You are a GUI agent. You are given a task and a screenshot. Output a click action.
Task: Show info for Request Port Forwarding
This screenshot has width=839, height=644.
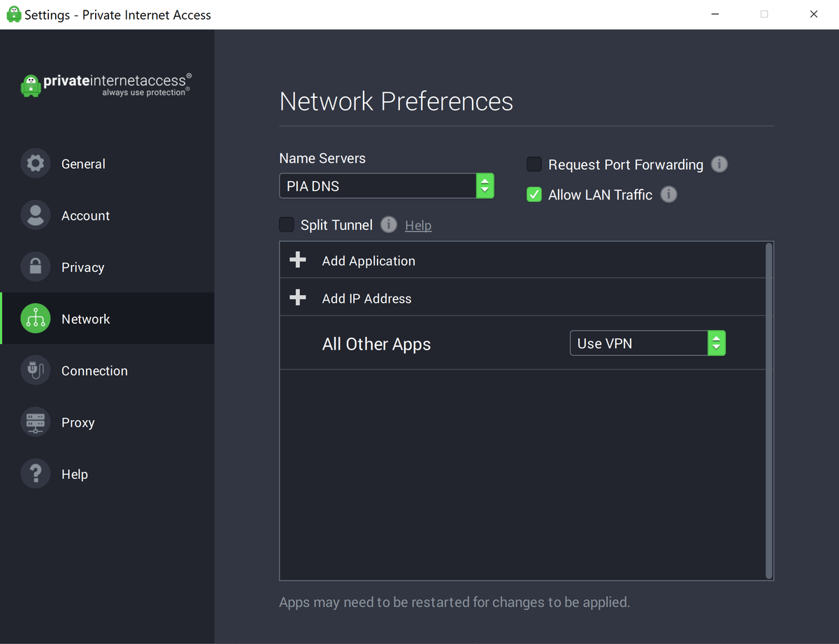click(719, 164)
